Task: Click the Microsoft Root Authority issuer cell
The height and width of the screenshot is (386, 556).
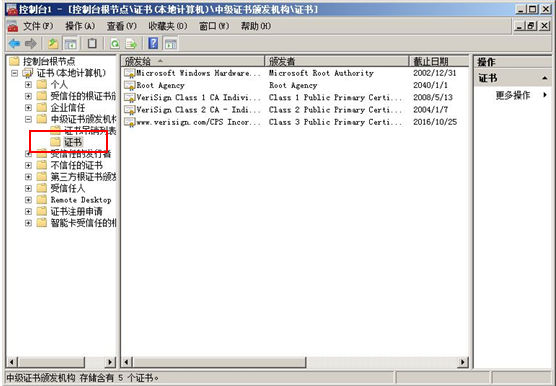Action: click(x=321, y=73)
